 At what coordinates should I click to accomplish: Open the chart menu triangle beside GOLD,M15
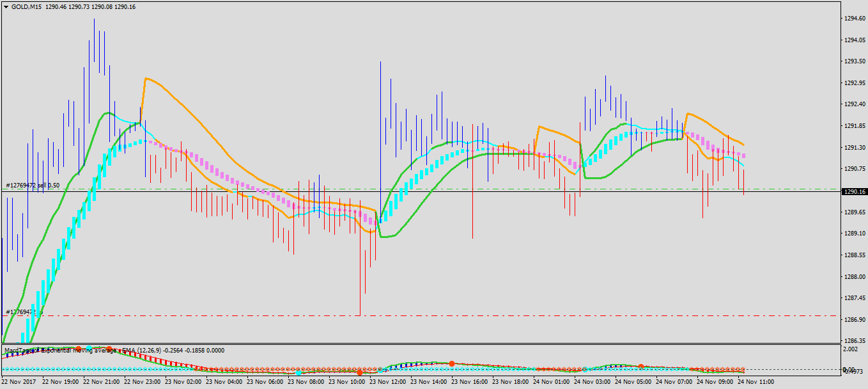6,6
